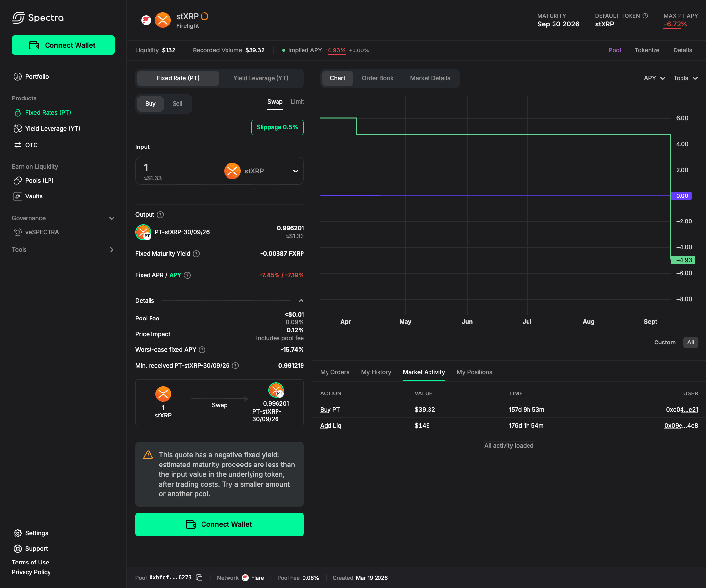Set chart range to Custom
This screenshot has height=588, width=706.
coord(665,343)
